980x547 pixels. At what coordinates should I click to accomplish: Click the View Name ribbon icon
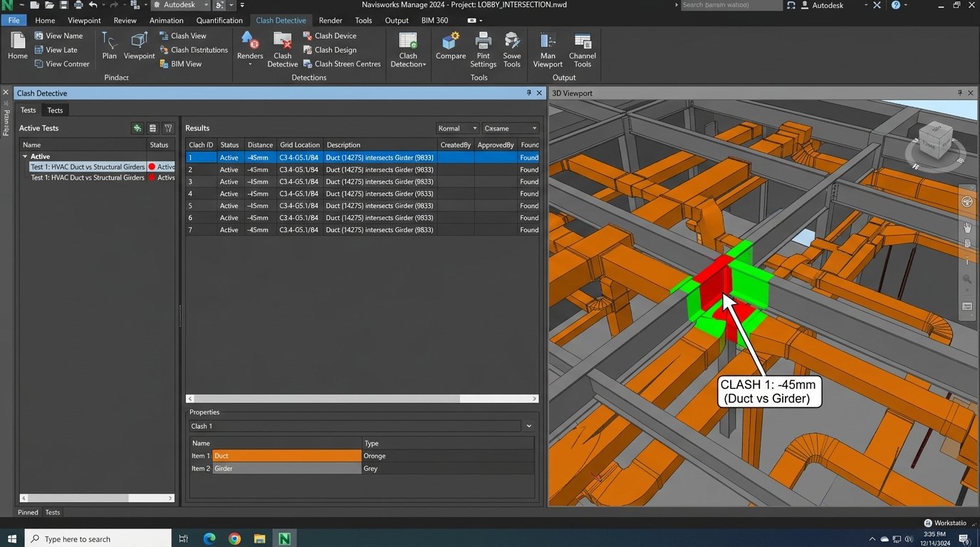click(38, 36)
